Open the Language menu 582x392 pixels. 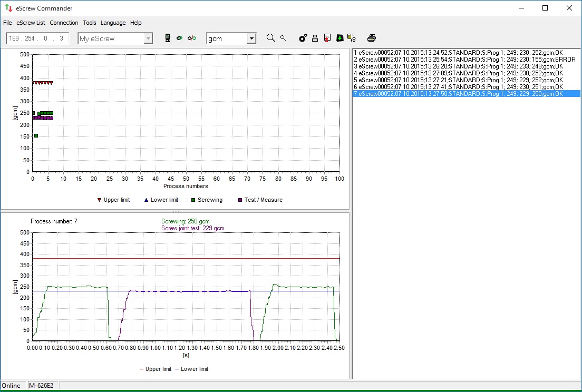113,23
